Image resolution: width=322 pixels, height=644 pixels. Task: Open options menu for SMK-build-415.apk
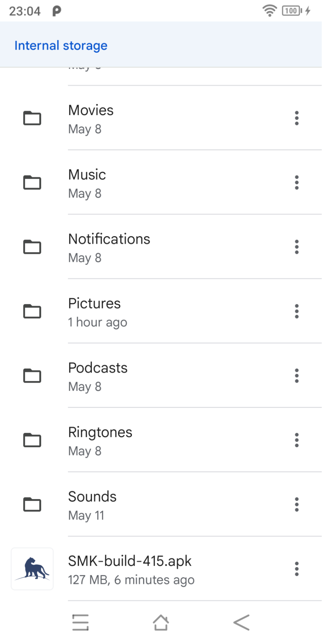click(297, 569)
